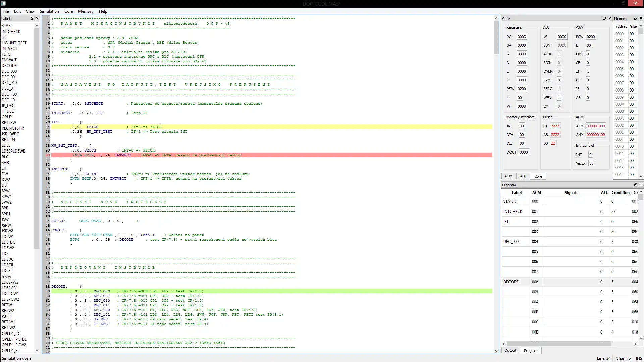
Task: Click the ACM tab in Core panel
Action: (508, 176)
